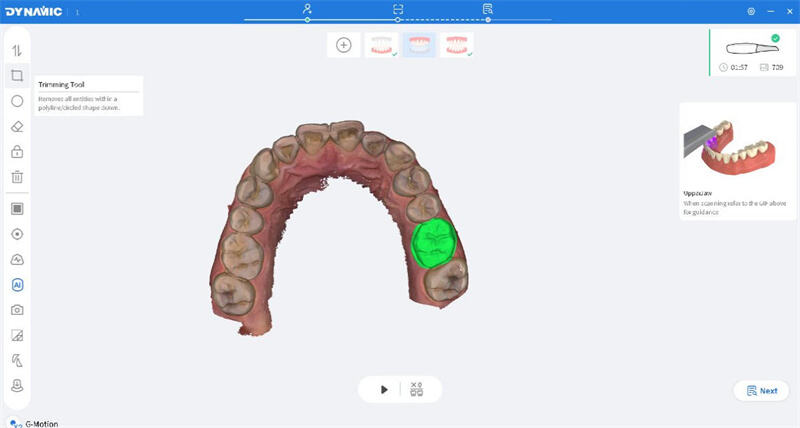This screenshot has height=428, width=800.
Task: Click the eraser tool in left sidebar
Action: point(17,127)
